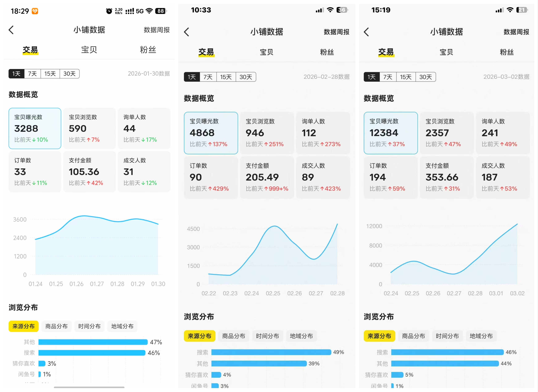Open 数据周报 on the first screen

(157, 30)
